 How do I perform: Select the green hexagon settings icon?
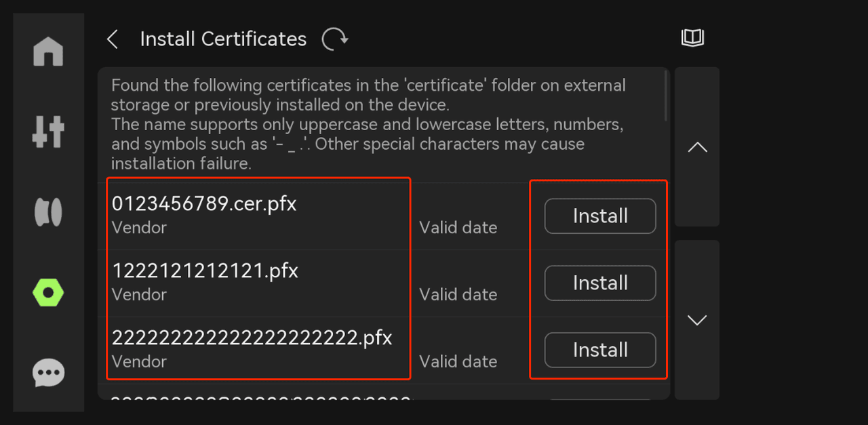click(x=48, y=293)
